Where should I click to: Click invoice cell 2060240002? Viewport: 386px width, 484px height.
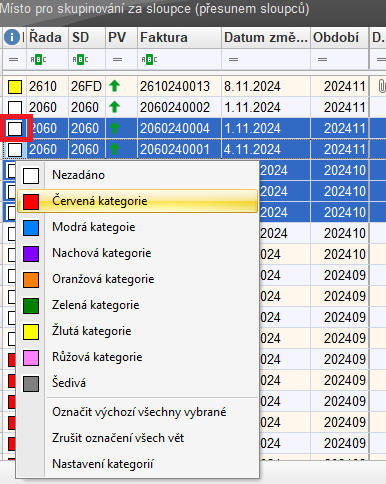(x=179, y=107)
